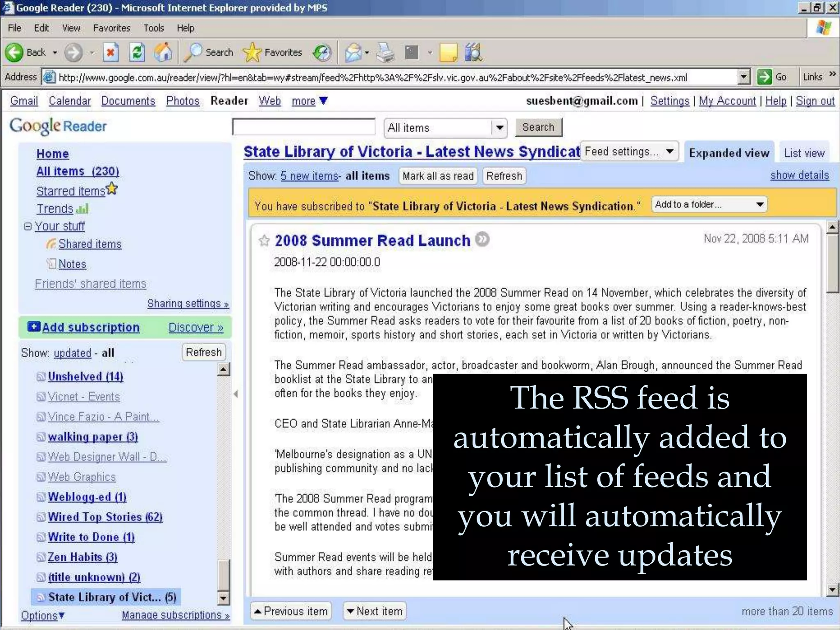Screen dimensions: 840x630
Task: Click the Mark all as read button
Action: click(438, 176)
